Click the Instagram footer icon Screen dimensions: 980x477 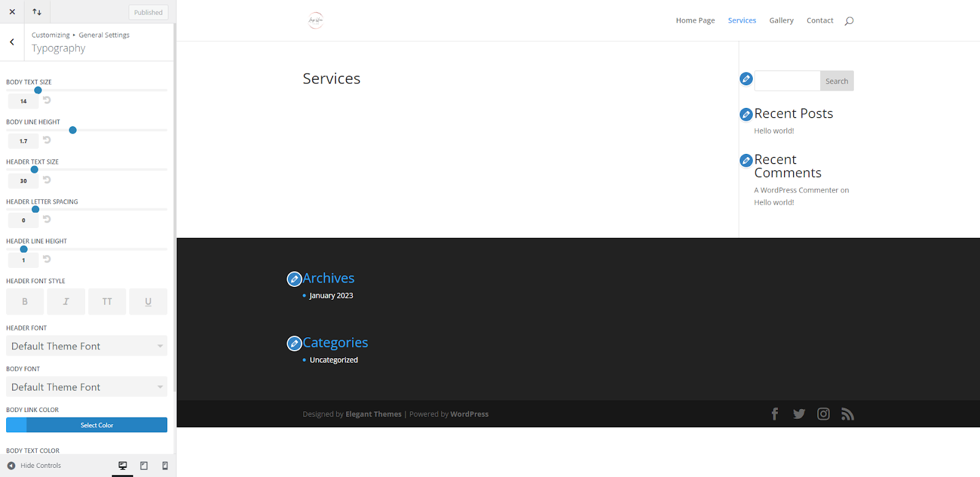[x=824, y=414]
